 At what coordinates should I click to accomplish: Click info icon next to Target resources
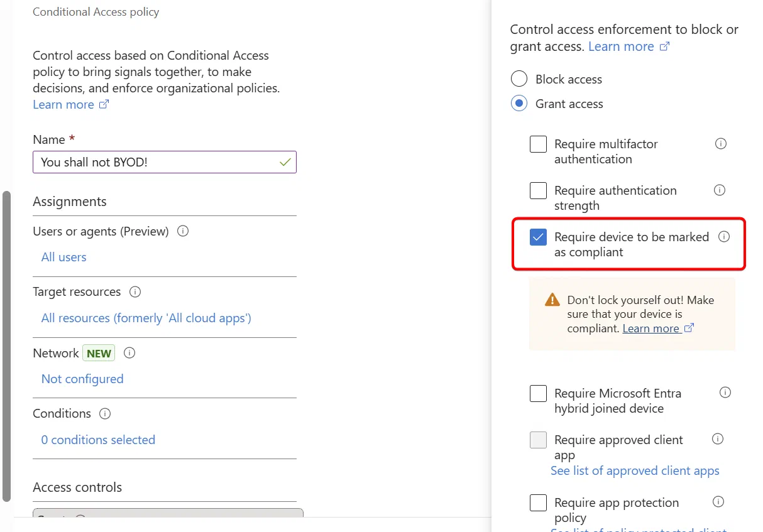pyautogui.click(x=134, y=292)
